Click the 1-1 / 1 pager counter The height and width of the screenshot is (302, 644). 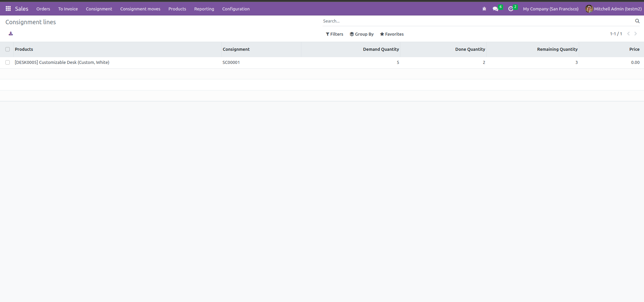[x=616, y=34]
